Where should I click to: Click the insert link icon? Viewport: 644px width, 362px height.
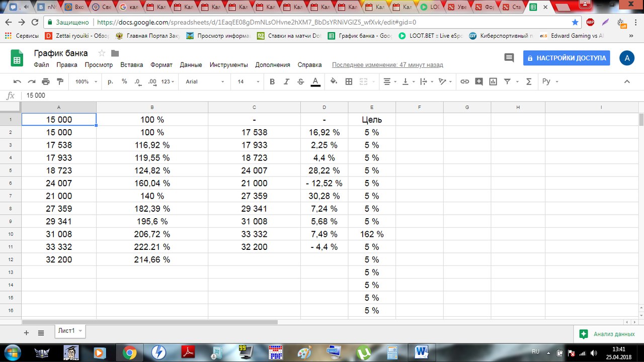465,81
